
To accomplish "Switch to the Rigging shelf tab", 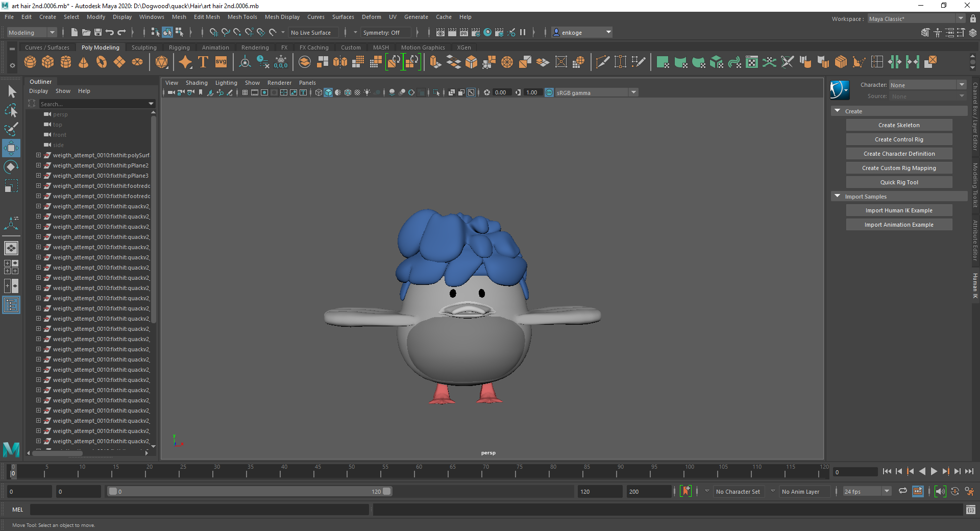I will tap(179, 47).
